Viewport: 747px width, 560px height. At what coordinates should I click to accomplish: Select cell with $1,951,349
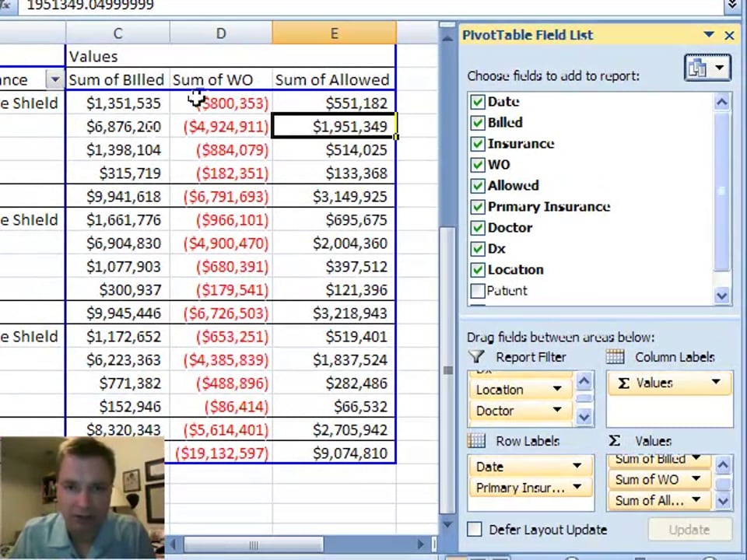pyautogui.click(x=334, y=126)
